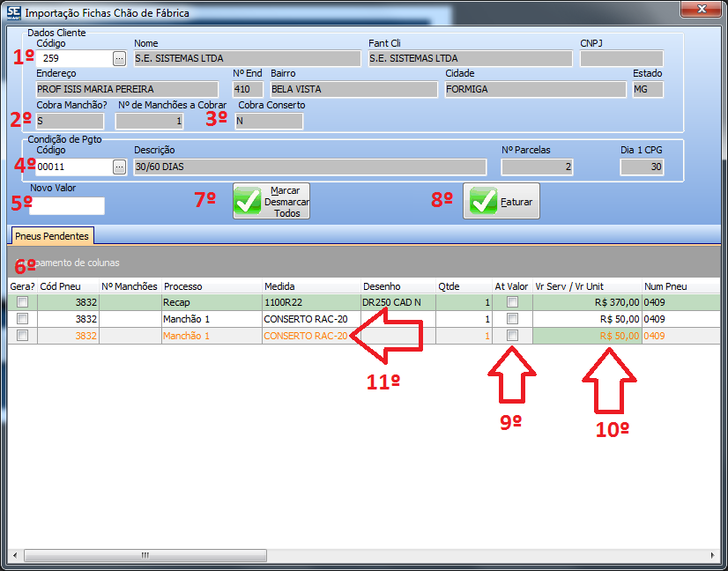
Task: Check At Valor on orange Manchão 1 row
Action: click(x=512, y=336)
